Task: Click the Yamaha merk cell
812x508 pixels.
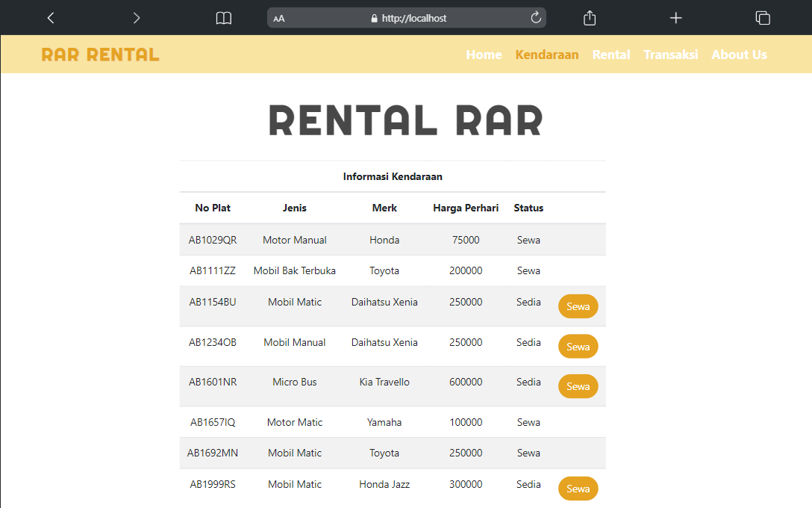Action: tap(384, 423)
